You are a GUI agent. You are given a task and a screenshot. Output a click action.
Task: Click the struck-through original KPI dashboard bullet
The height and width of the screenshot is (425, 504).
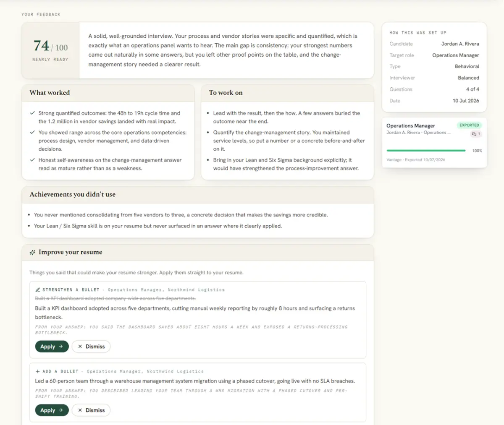115,298
